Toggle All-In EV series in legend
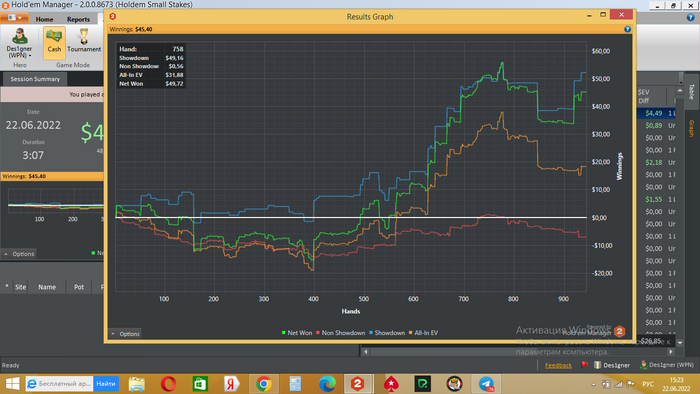This screenshot has height=394, width=700. (x=423, y=333)
